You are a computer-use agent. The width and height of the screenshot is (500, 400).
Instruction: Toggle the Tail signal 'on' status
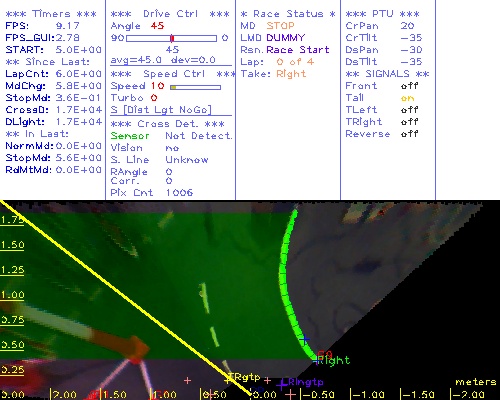(407, 98)
